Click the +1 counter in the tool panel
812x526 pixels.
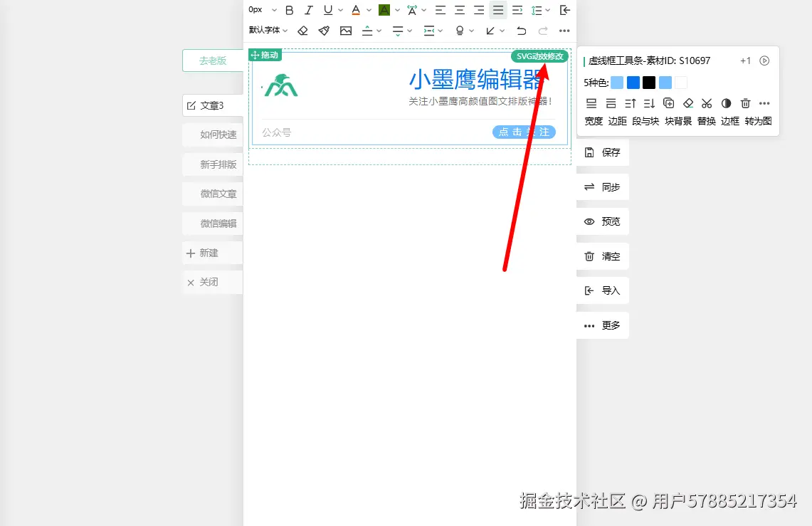click(745, 61)
